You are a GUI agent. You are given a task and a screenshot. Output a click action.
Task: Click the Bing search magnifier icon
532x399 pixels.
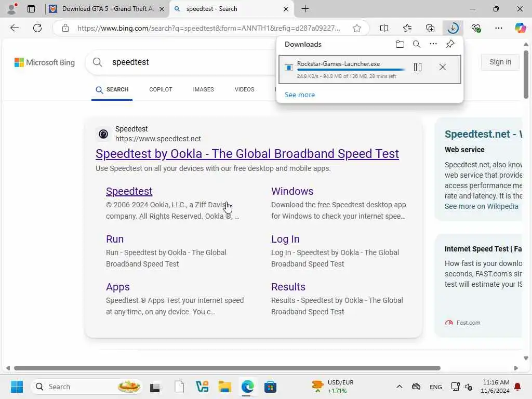pyautogui.click(x=97, y=62)
